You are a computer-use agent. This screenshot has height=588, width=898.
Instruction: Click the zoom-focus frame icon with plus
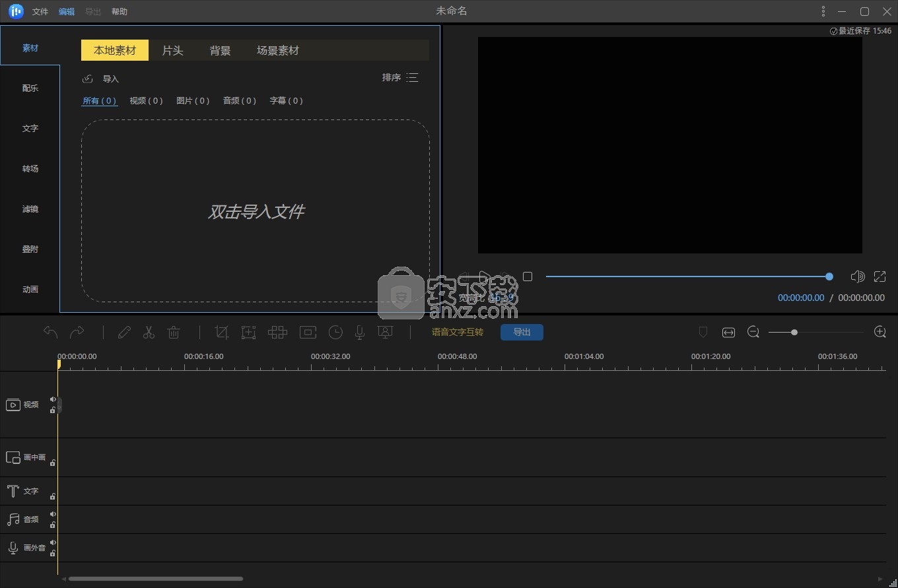248,333
